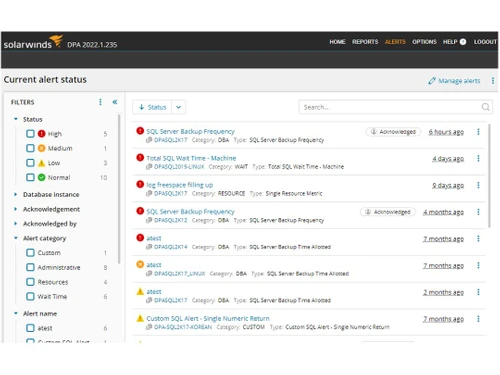500x375 pixels.
Task: Click the yellow warning icon of atest on DPASQL2K17
Action: pos(140,291)
